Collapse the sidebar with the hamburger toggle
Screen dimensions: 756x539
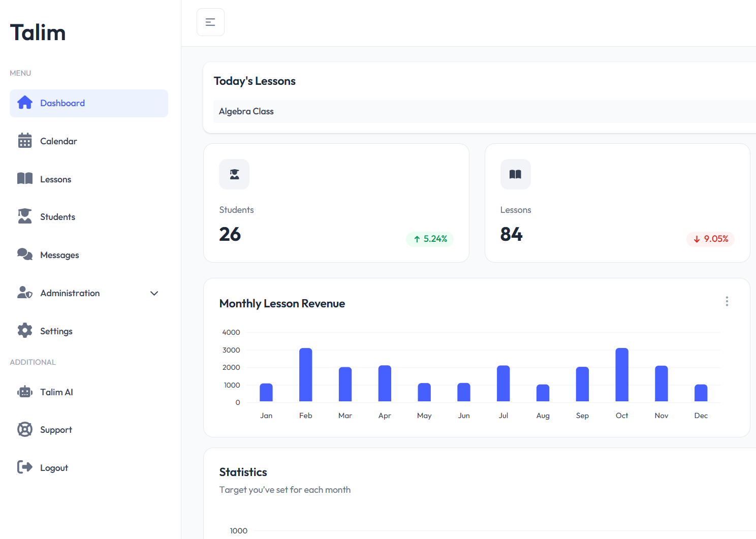210,22
